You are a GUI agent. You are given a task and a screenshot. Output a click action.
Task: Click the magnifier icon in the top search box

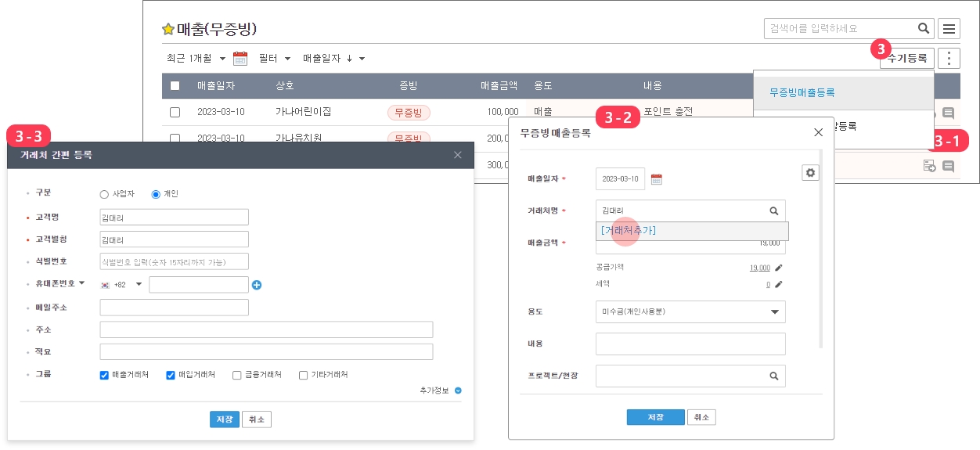point(924,29)
